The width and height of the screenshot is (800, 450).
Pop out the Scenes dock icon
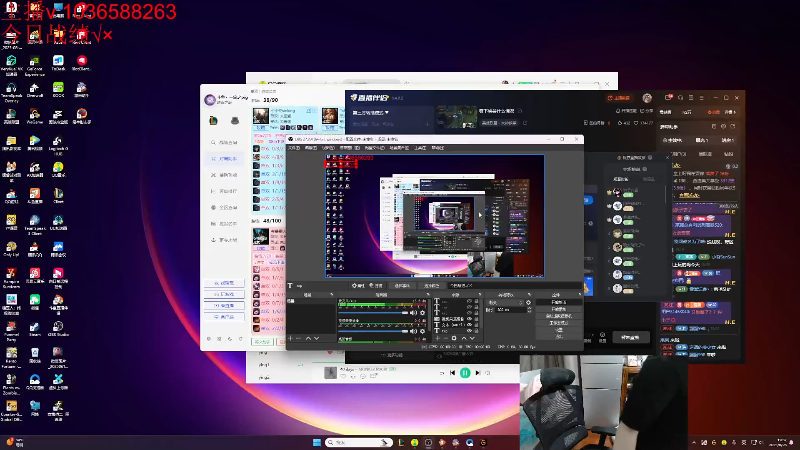(x=331, y=294)
